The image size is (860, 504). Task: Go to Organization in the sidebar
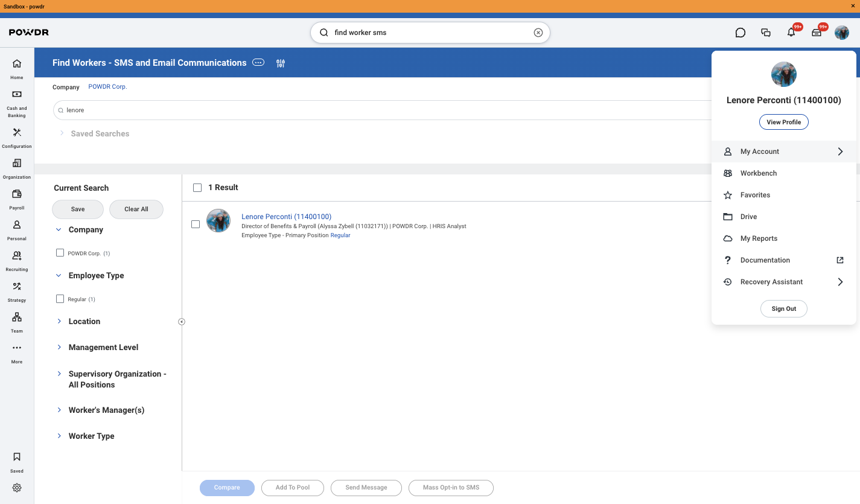coord(17,168)
